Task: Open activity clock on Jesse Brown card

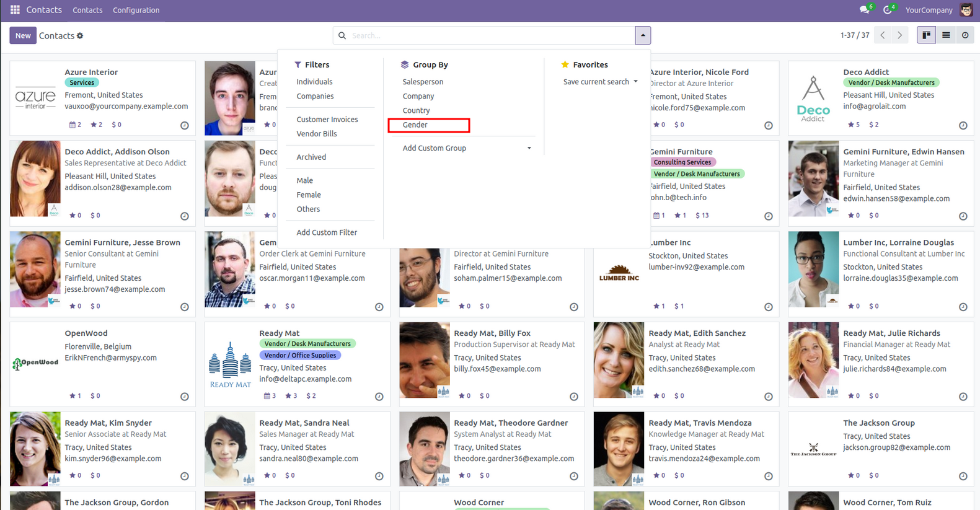Action: 185,307
